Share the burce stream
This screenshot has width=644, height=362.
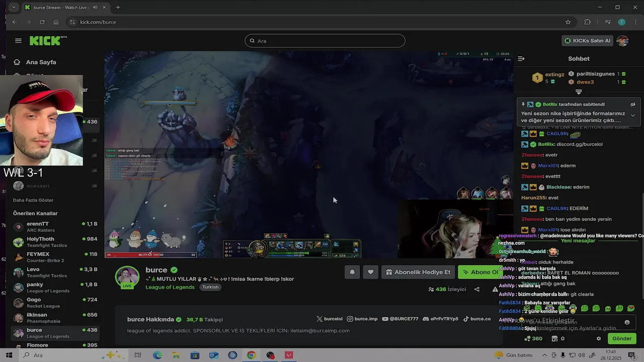click(477, 289)
